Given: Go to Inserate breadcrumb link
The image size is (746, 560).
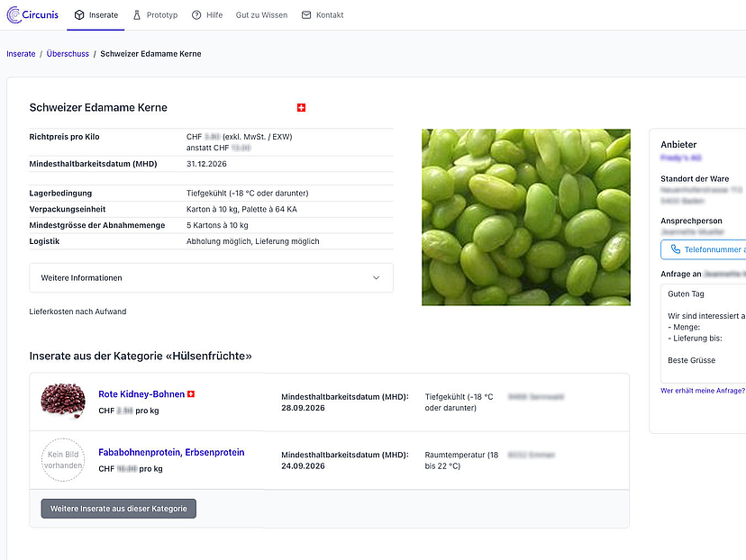Looking at the screenshot, I should 21,54.
